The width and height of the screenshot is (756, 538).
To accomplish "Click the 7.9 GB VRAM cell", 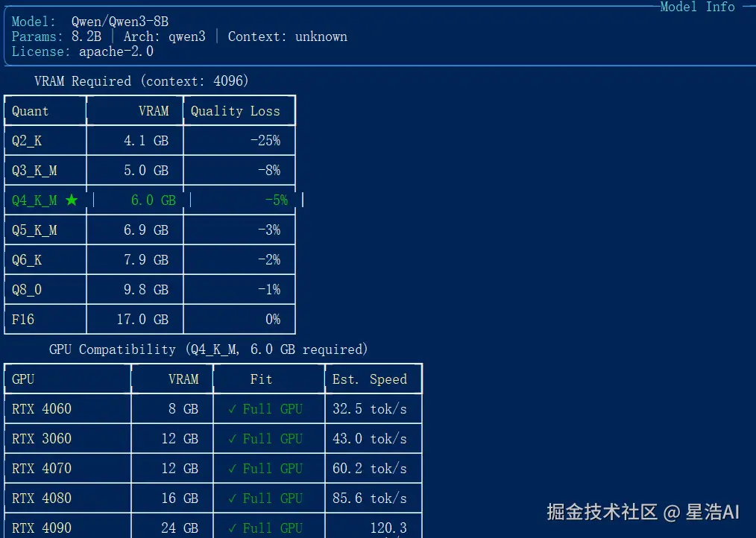I will (x=146, y=260).
